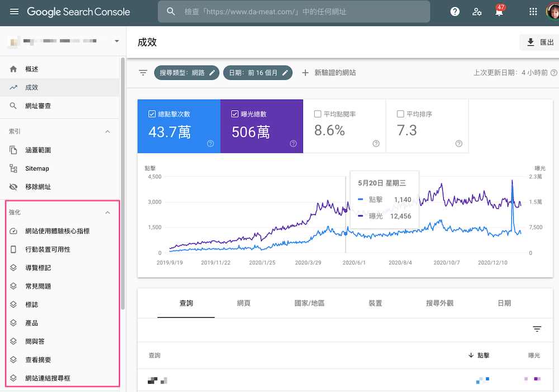Sort by 點擊 column arrow
Viewport: 559px width, 392px height.
coord(471,355)
